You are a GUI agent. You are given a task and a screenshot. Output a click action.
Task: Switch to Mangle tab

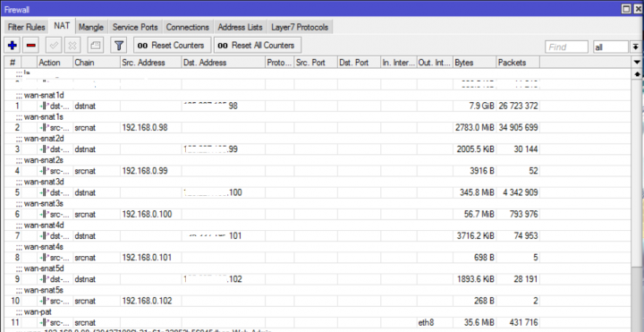(x=91, y=27)
